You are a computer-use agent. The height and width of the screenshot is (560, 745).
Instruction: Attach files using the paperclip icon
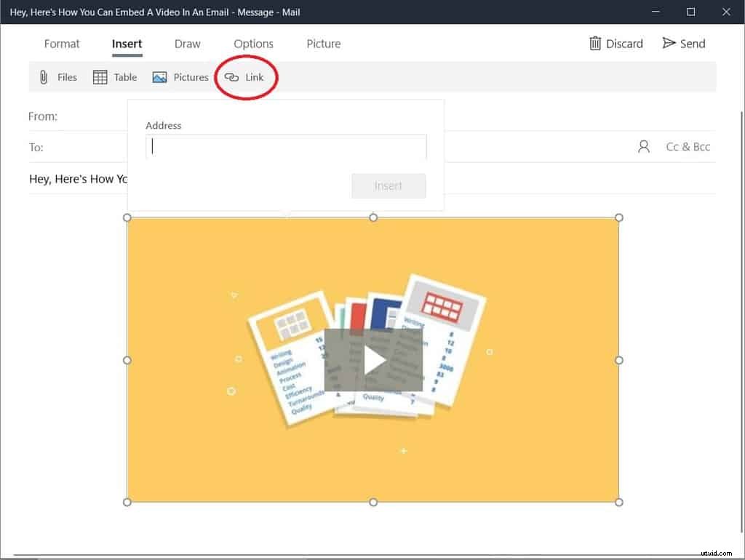(43, 76)
